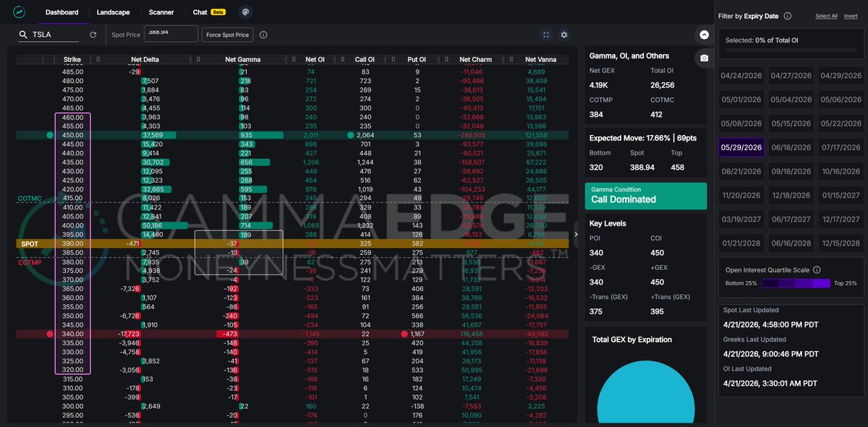Image resolution: width=868 pixels, height=427 pixels.
Task: Toggle expiry date 12/18/2026
Action: coord(791,195)
